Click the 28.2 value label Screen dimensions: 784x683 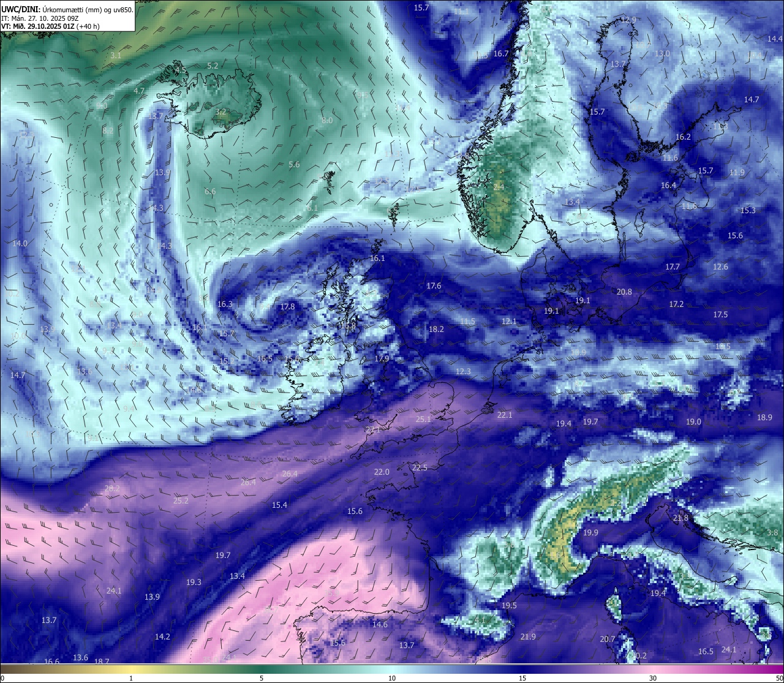pos(112,489)
